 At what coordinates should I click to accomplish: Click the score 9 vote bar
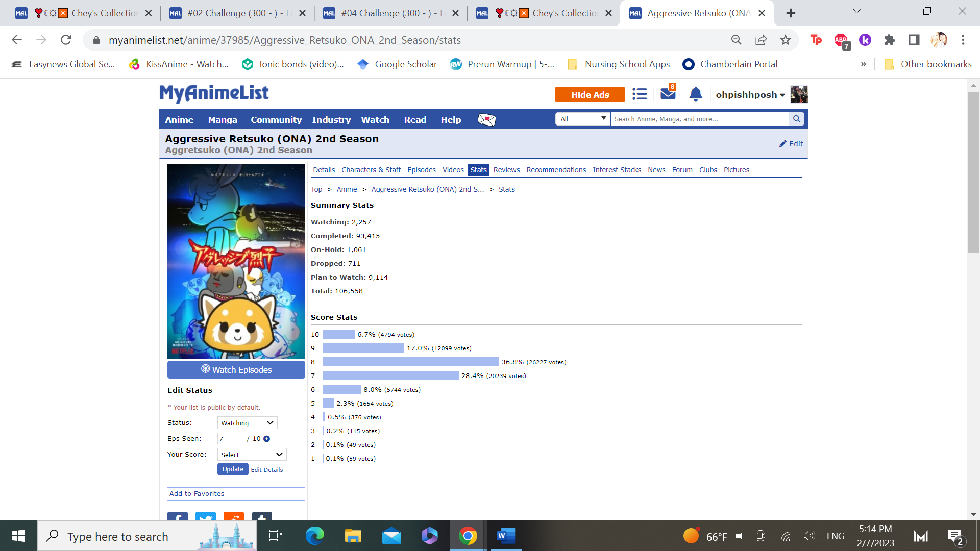tap(363, 348)
